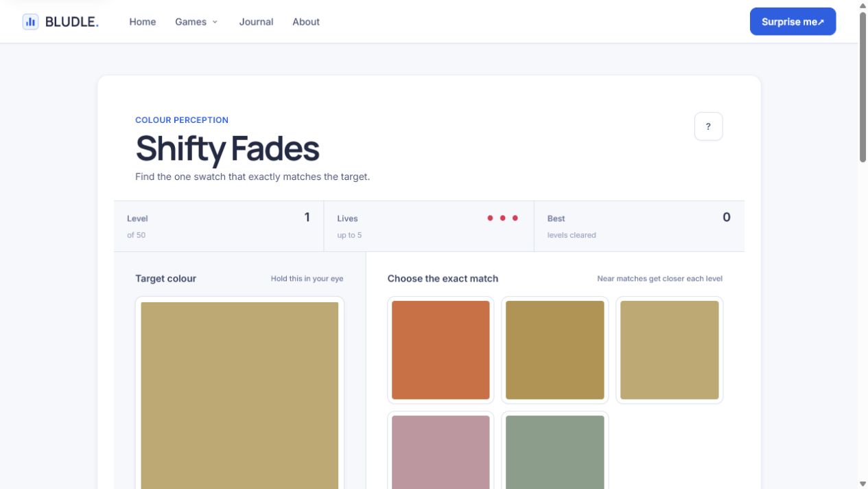Pick the dark gold swatch
Screen dimensions: 868x489
(555, 350)
